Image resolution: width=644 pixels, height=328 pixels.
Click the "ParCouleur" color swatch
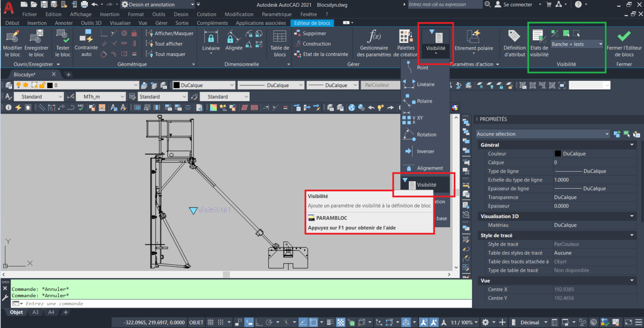379,85
